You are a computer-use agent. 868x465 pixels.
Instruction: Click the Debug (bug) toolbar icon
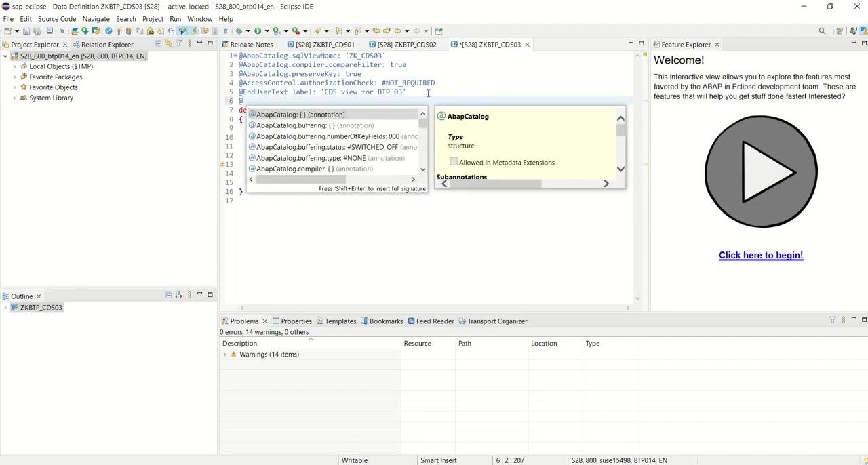point(239,31)
